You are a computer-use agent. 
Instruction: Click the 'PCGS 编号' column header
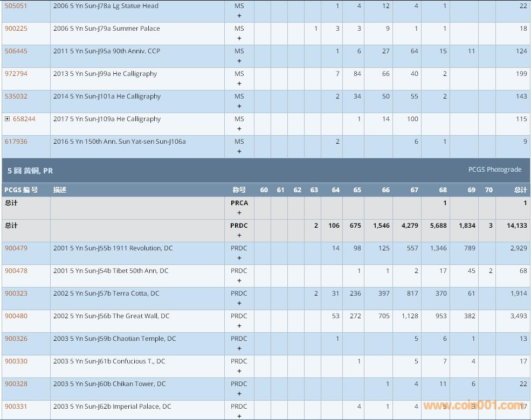21,190
